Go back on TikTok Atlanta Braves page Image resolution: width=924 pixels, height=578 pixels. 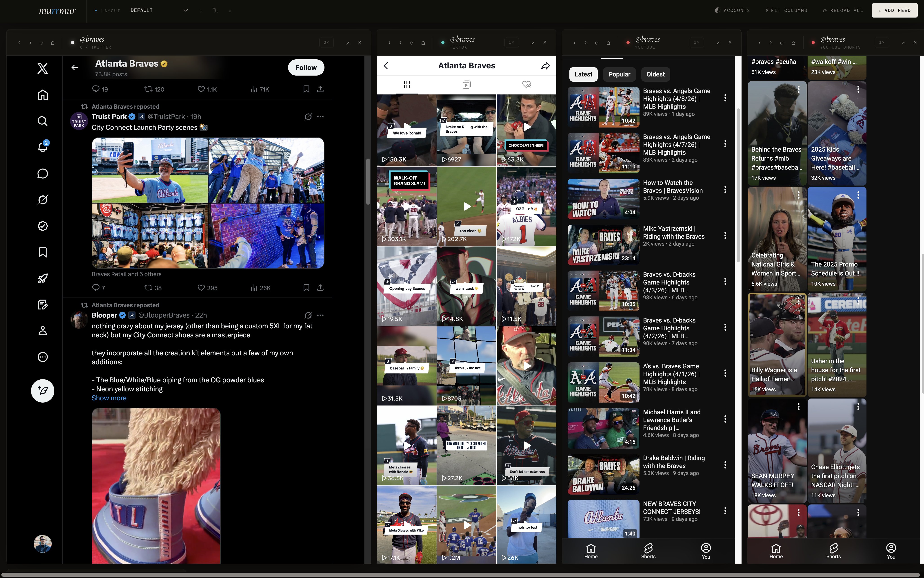click(386, 66)
